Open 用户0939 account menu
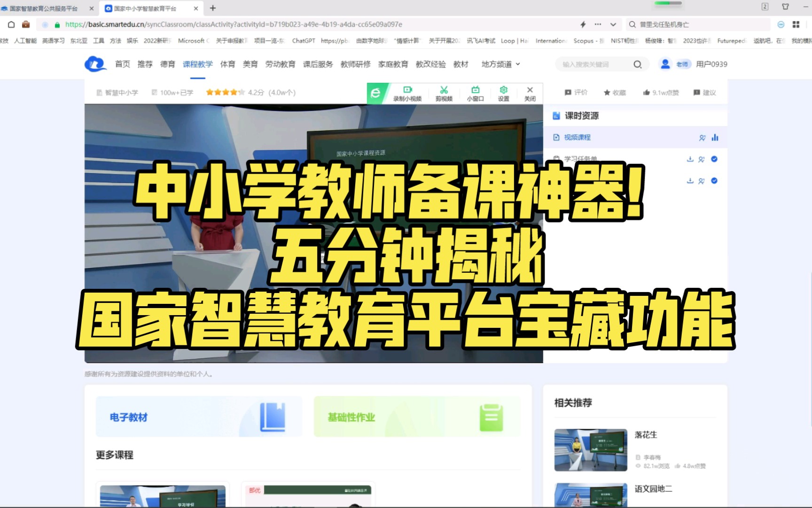 [x=711, y=64]
